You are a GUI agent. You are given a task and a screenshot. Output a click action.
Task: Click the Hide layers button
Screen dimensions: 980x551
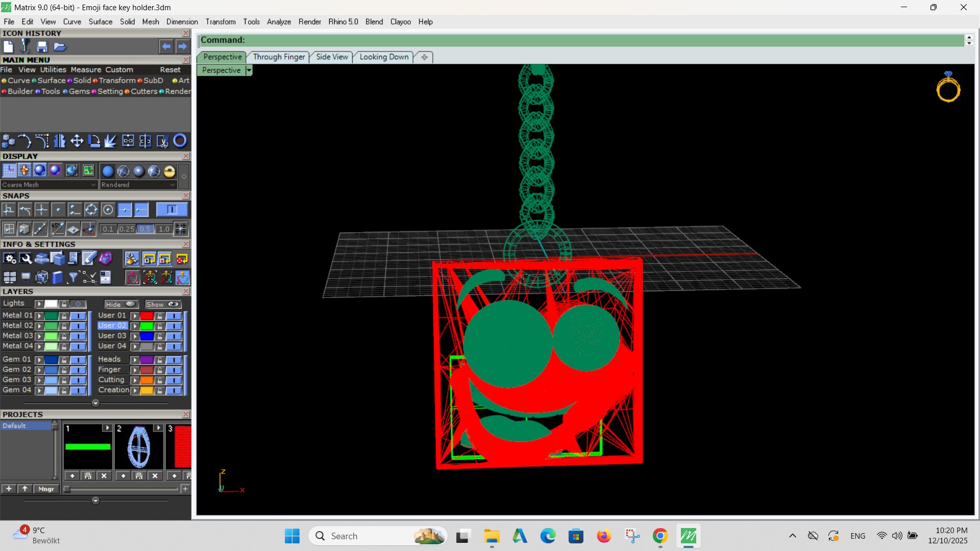(x=121, y=304)
